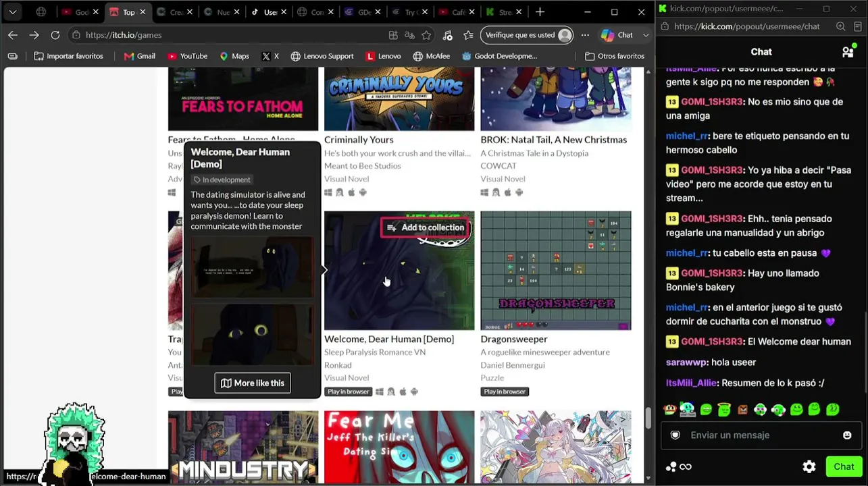Expand the tab search dropdown arrow

click(x=13, y=12)
